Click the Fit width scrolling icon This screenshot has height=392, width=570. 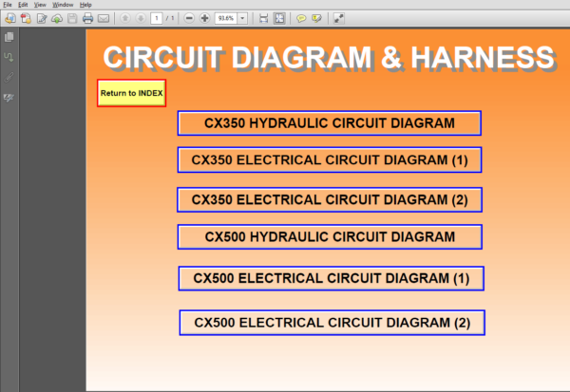pos(263,18)
